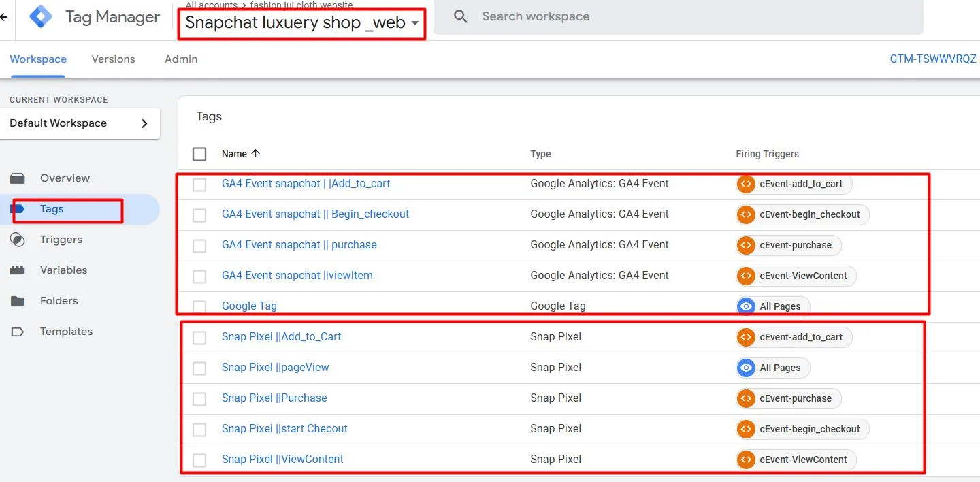Open the GTM-TSWWVRQZ container ID link
980x482 pixels.
(x=933, y=59)
